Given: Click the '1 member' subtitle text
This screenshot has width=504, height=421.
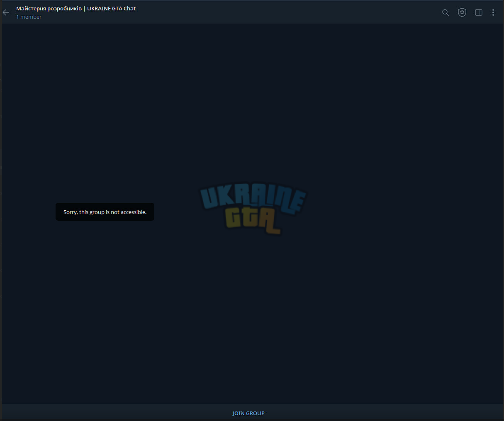Looking at the screenshot, I should click(29, 17).
